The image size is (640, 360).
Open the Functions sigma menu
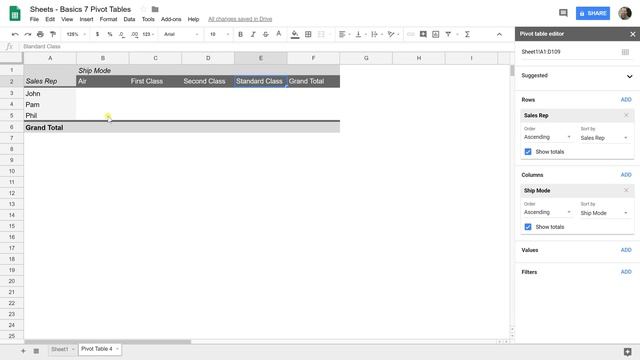click(x=467, y=34)
